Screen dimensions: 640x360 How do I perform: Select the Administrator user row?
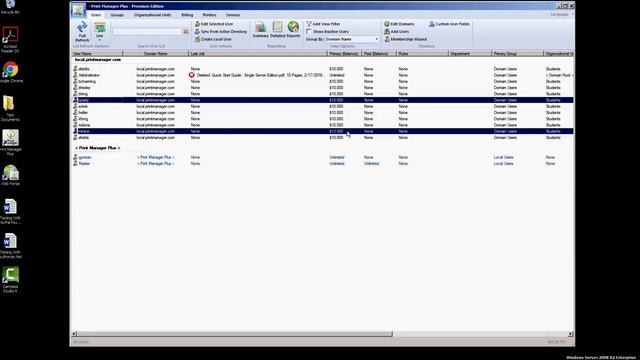[322, 75]
